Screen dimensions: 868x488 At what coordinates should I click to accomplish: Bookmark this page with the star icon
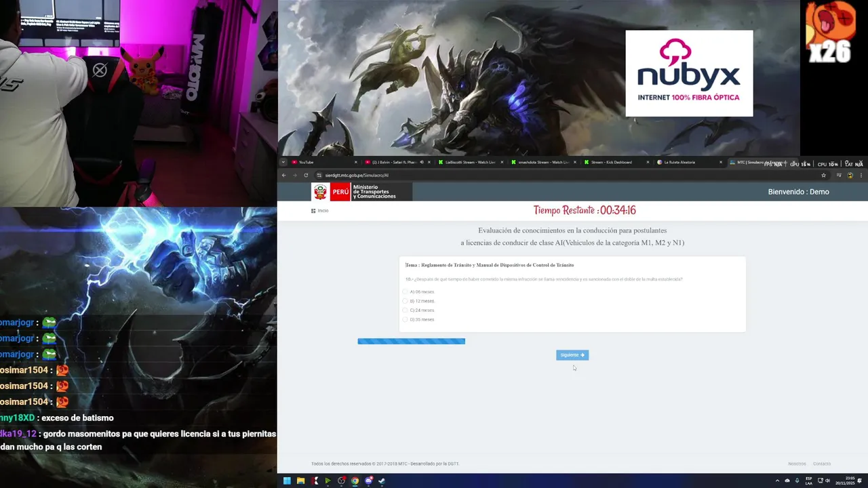[x=824, y=175]
